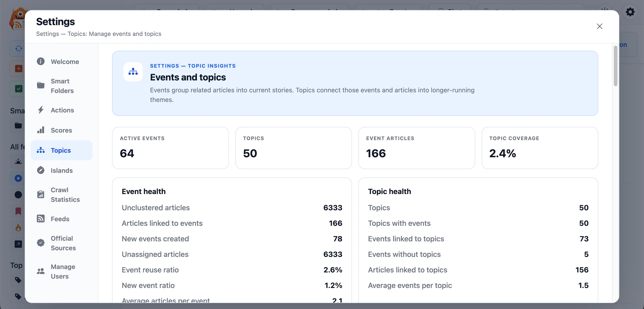Click the Event Articles 166 card

(417, 148)
